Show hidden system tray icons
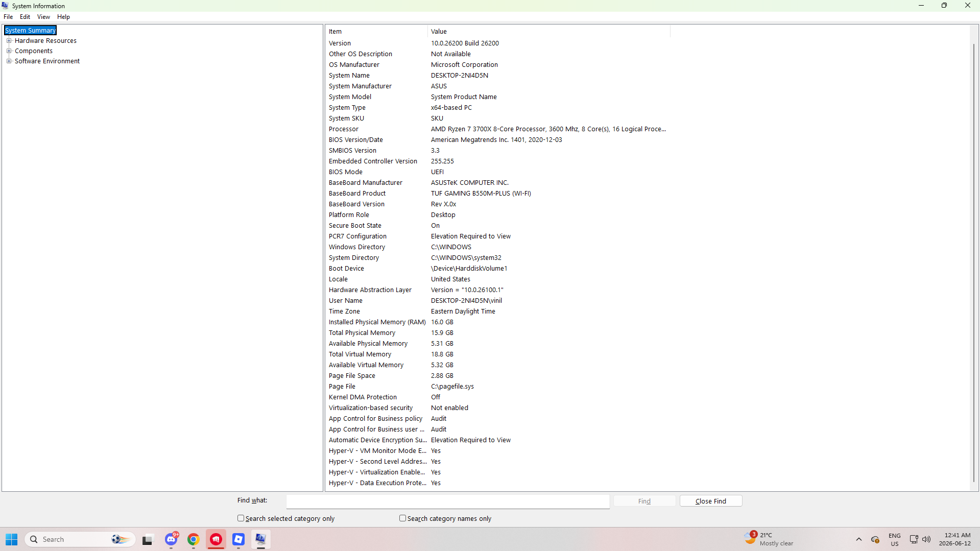980x551 pixels. coord(859,539)
